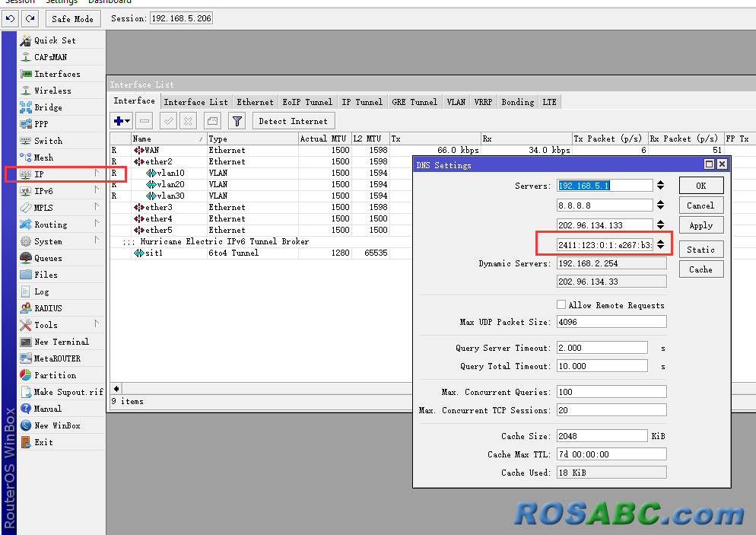This screenshot has height=535, width=756.
Task: Expand the MPLS submenu arrow
Action: (x=97, y=208)
